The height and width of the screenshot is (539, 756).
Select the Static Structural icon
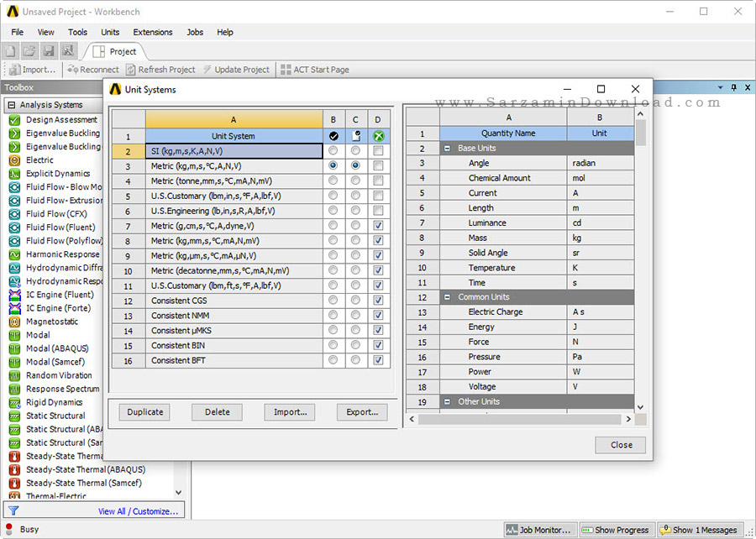point(14,416)
